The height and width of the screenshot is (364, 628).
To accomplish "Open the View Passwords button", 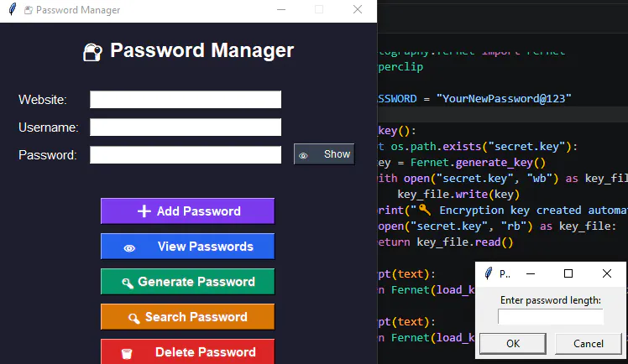I will click(x=187, y=246).
